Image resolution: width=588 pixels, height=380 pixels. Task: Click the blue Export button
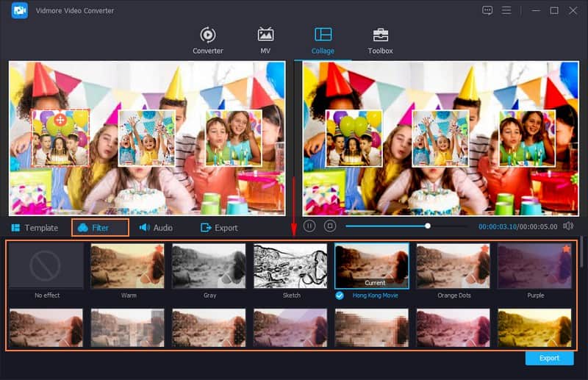click(x=549, y=358)
